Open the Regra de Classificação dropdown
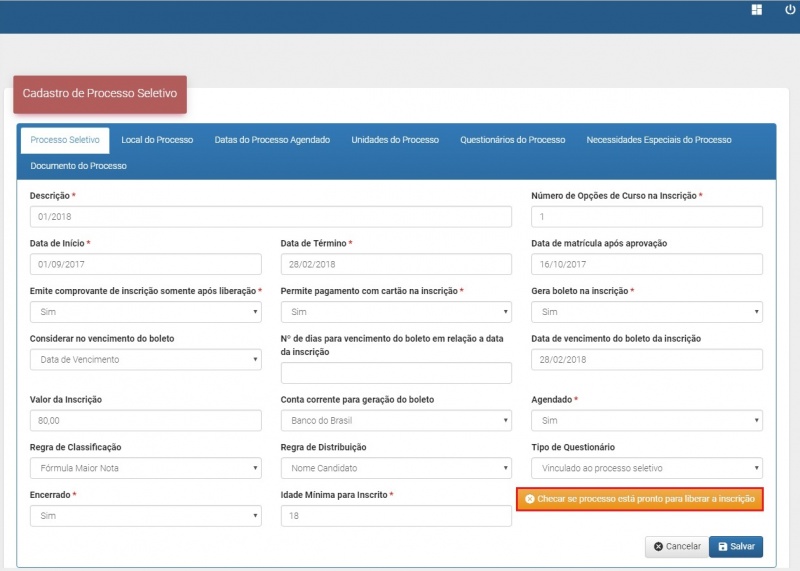The width and height of the screenshot is (800, 571). [145, 467]
